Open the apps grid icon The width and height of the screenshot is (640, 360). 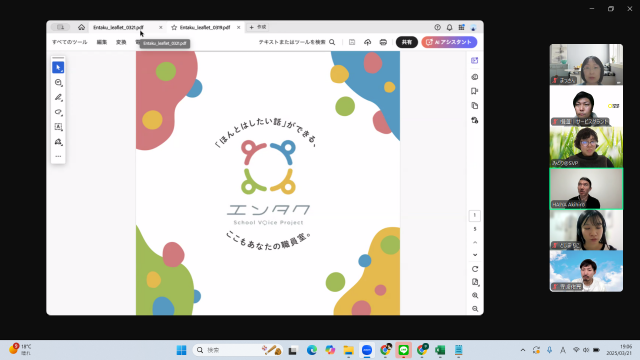(461, 27)
